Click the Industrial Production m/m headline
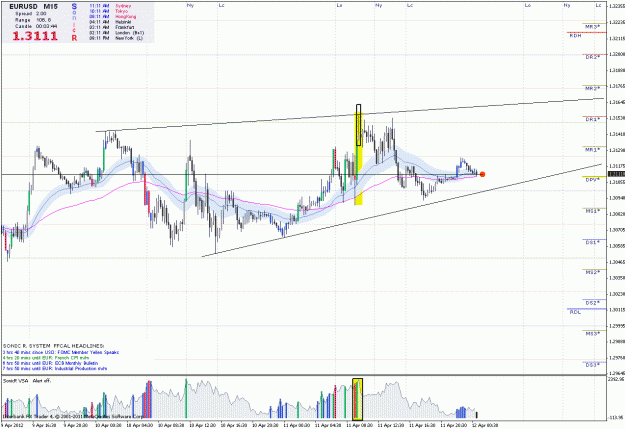This screenshot has height=429, width=625. [x=55, y=369]
